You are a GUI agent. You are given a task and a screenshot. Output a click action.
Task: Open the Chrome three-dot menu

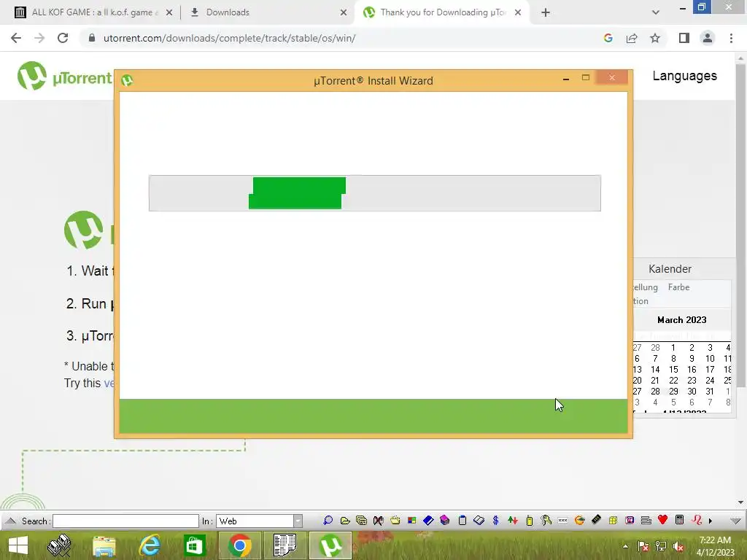pos(731,38)
